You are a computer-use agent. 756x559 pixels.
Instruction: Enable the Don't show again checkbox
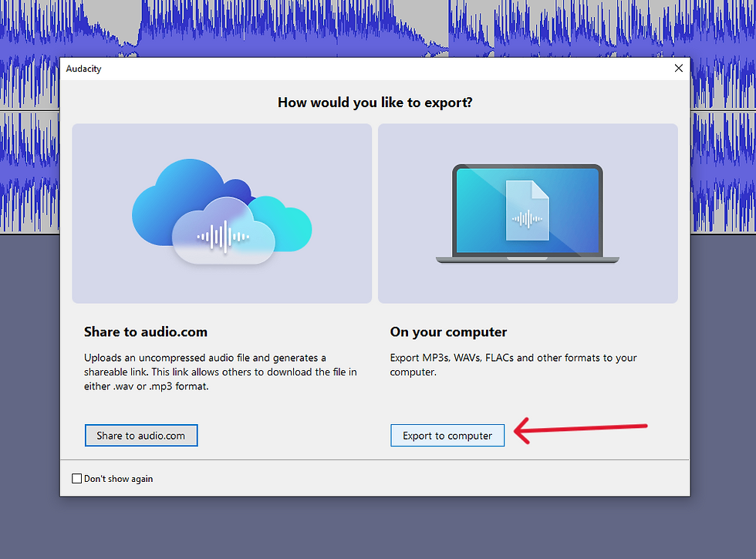coord(76,479)
